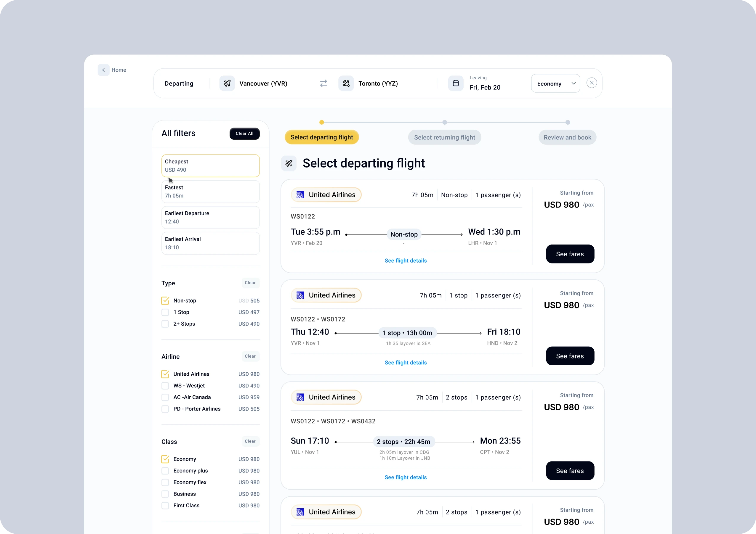Go to Select returning flight step
Image resolution: width=756 pixels, height=534 pixels.
click(445, 137)
